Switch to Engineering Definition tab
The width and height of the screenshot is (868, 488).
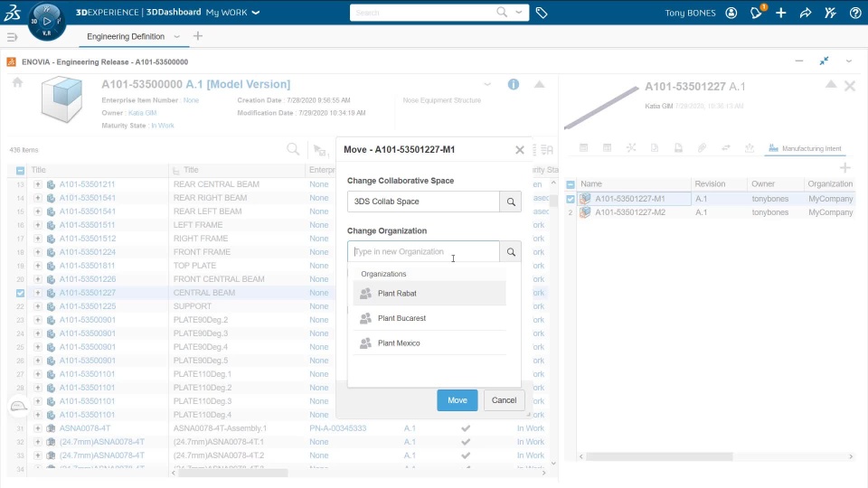tap(126, 36)
